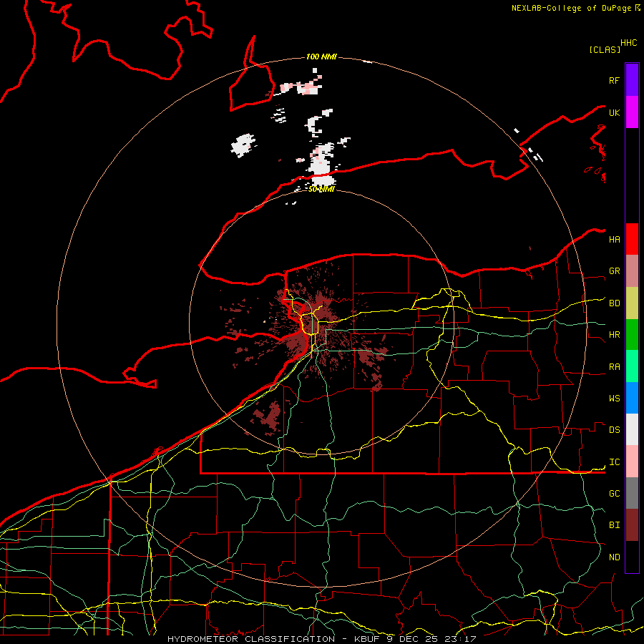This screenshot has height=644, width=644.
Task: Click the BI legend label
Action: coord(614,525)
